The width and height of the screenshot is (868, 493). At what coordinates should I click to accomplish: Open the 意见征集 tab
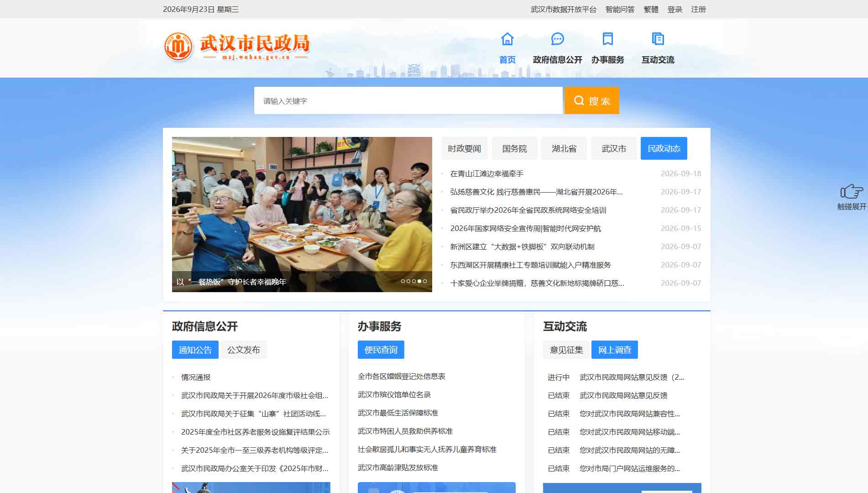click(x=566, y=350)
